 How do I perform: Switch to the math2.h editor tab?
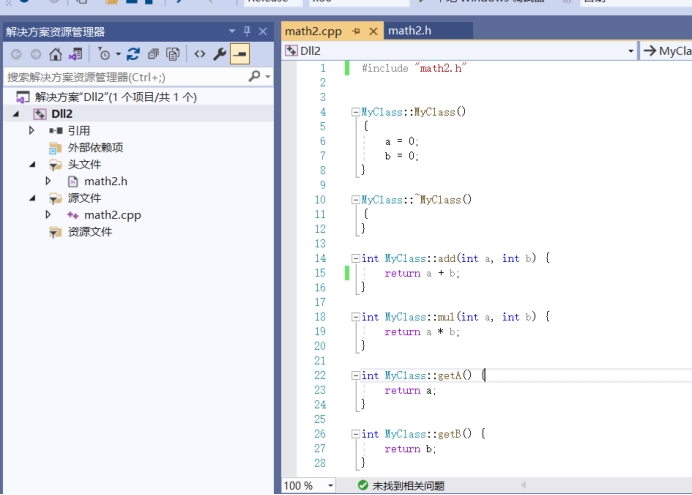(x=410, y=31)
